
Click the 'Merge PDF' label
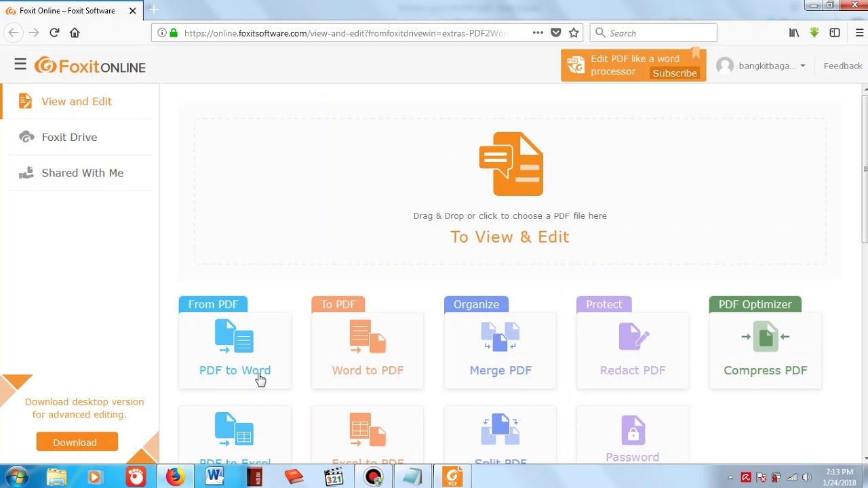(500, 370)
